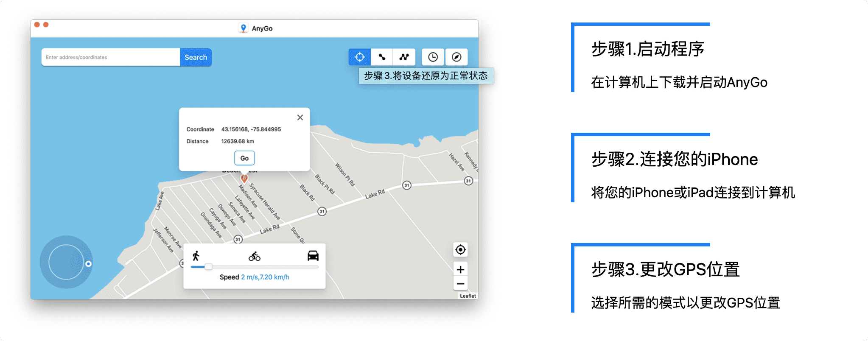868x341 pixels.
Task: Click the joystick direction control circle
Action: coord(66,262)
